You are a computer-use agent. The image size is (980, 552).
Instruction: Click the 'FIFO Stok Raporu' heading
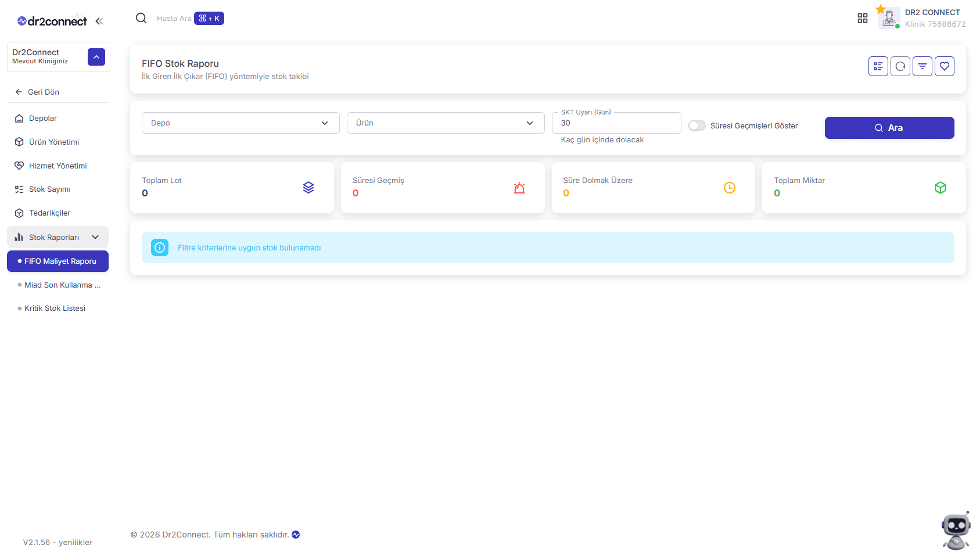click(x=180, y=63)
